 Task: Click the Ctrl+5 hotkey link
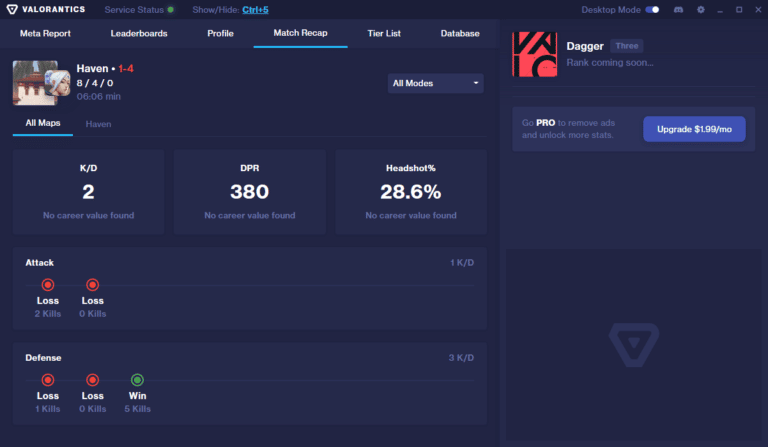(255, 10)
